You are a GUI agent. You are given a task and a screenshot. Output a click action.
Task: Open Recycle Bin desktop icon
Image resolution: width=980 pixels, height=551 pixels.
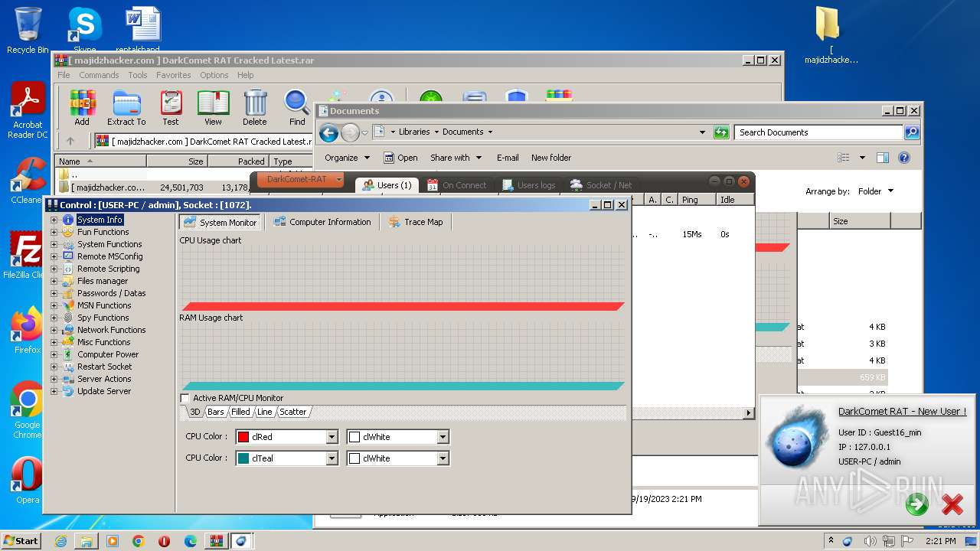[x=28, y=31]
